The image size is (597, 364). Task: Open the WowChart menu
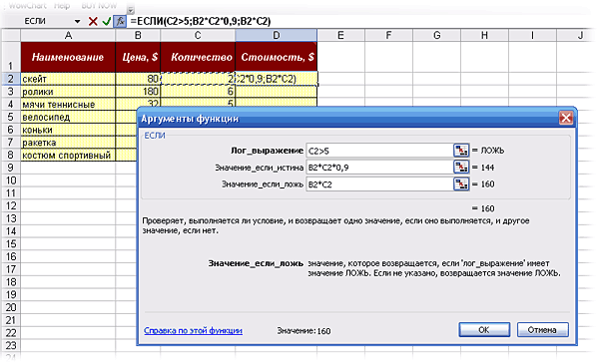click(x=27, y=6)
